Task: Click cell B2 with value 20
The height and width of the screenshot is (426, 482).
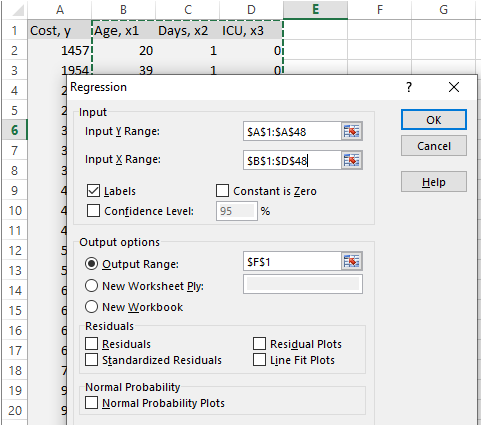Action: 123,50
